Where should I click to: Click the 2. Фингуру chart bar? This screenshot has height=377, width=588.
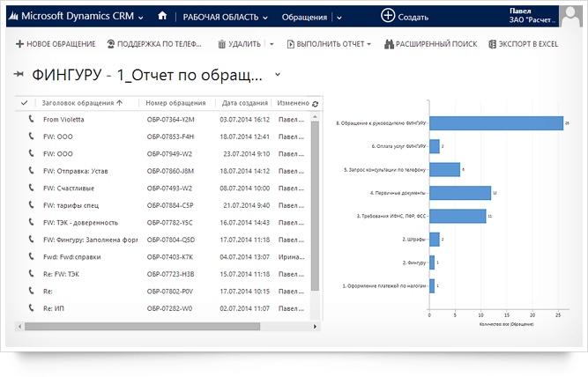(432, 262)
